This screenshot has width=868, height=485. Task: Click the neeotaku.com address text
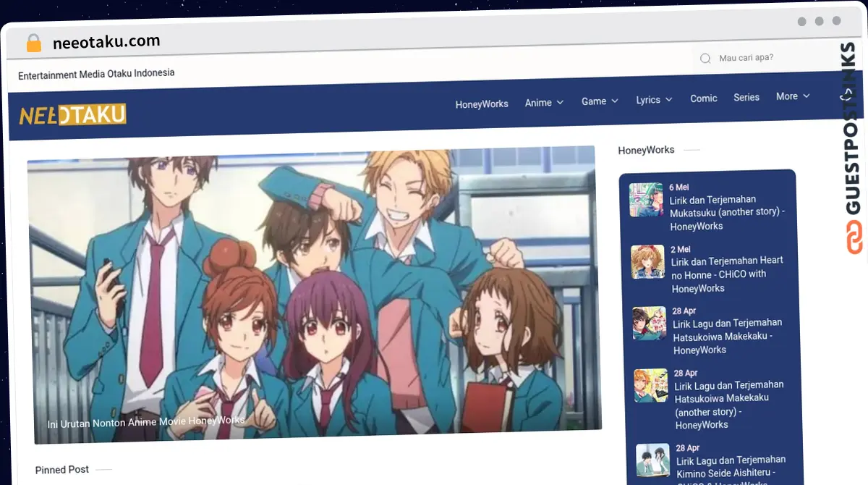tap(106, 42)
